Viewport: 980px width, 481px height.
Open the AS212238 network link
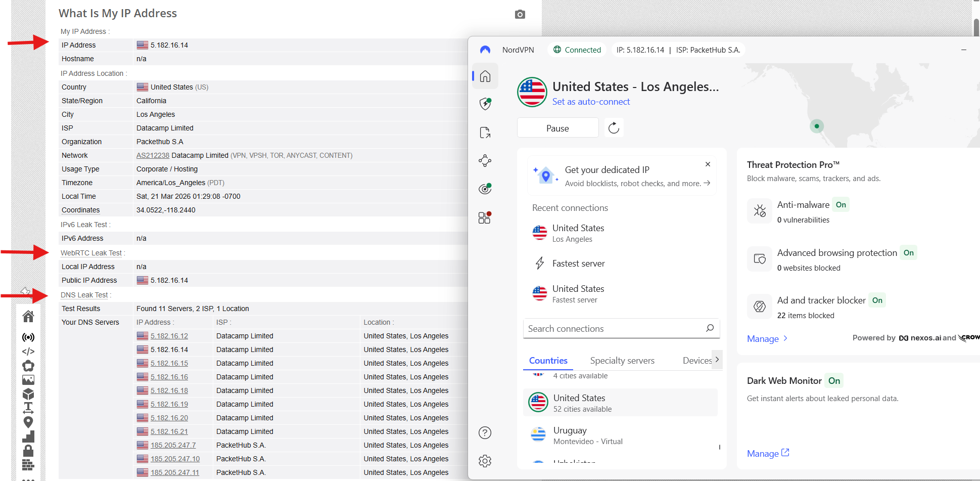153,155
